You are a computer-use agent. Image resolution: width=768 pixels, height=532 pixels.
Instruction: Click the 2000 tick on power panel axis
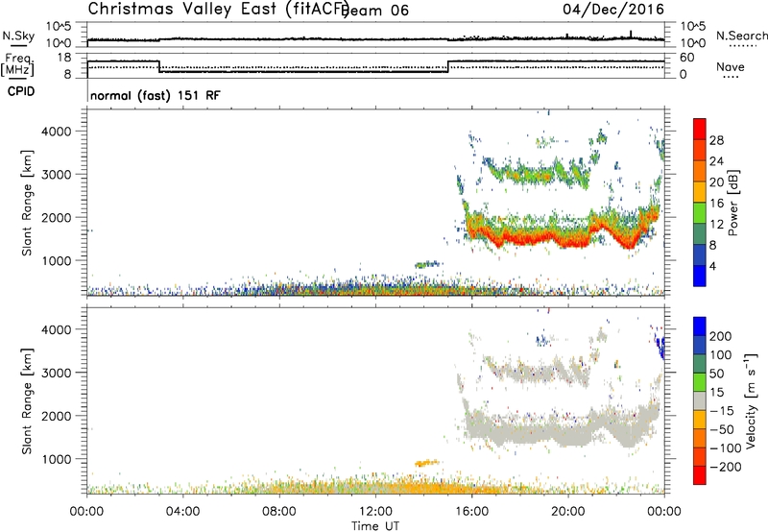pos(57,217)
